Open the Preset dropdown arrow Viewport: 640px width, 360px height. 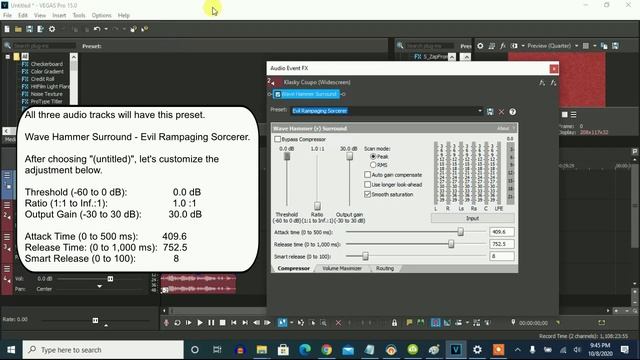480,111
